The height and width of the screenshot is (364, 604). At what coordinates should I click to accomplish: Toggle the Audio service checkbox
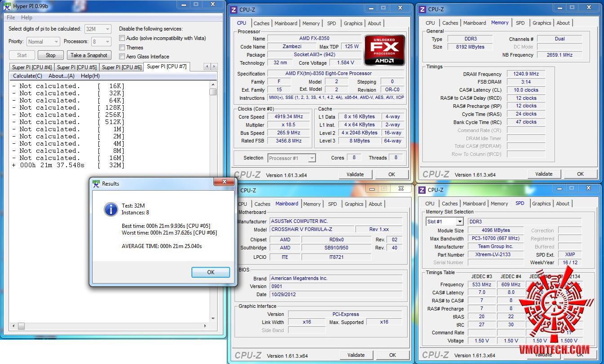pyautogui.click(x=122, y=38)
